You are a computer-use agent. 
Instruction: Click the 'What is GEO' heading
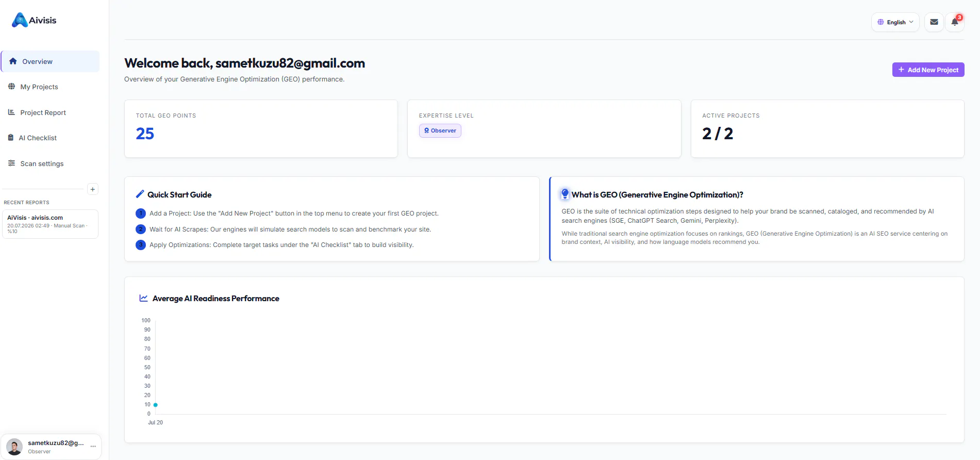pyautogui.click(x=657, y=194)
